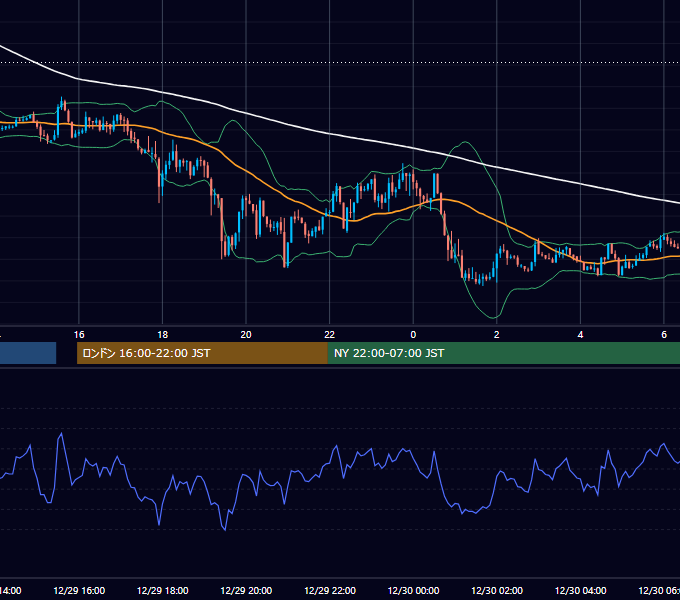Click the 16 hour axis label
Viewport: 680px width, 600px height.
pyautogui.click(x=79, y=335)
